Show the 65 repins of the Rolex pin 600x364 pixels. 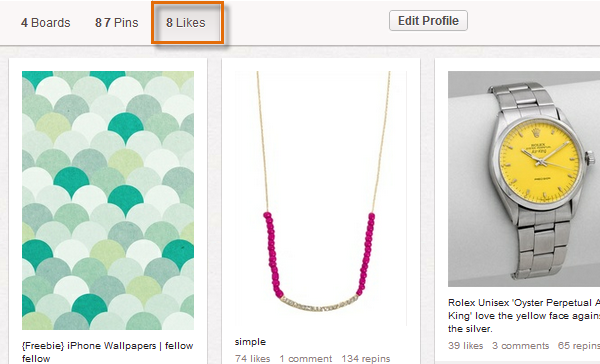point(579,346)
